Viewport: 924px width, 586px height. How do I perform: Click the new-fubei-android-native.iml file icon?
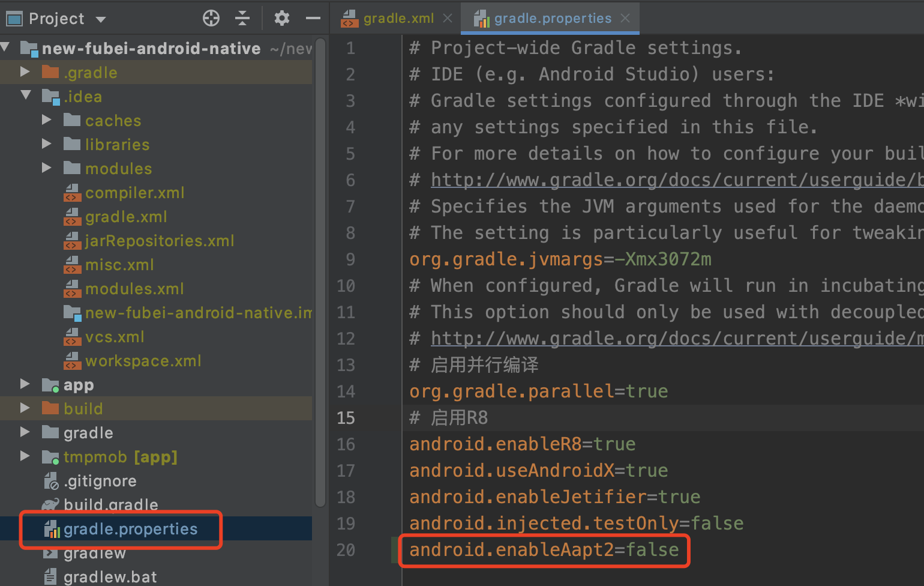72,313
